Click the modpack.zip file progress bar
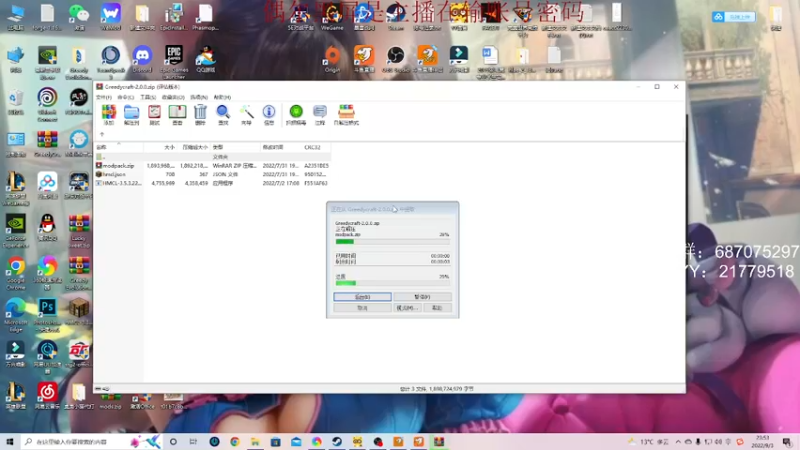 392,242
